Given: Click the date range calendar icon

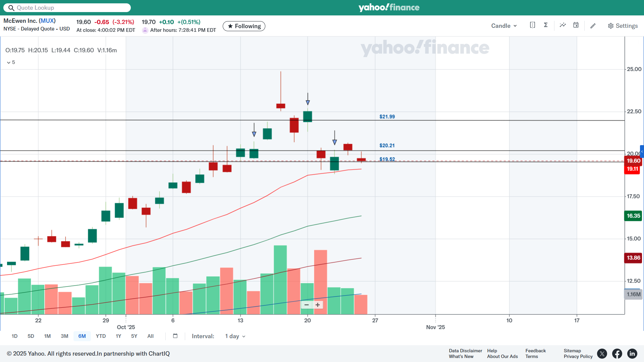Looking at the screenshot, I should tap(175, 336).
